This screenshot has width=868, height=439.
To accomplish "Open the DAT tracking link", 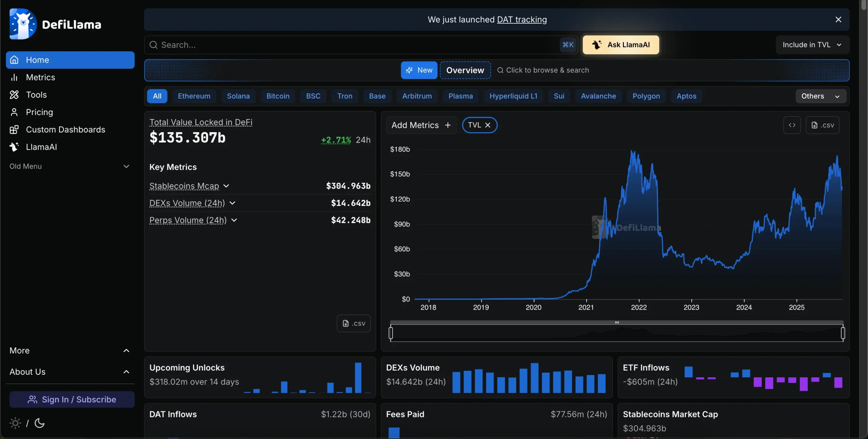I will click(521, 20).
